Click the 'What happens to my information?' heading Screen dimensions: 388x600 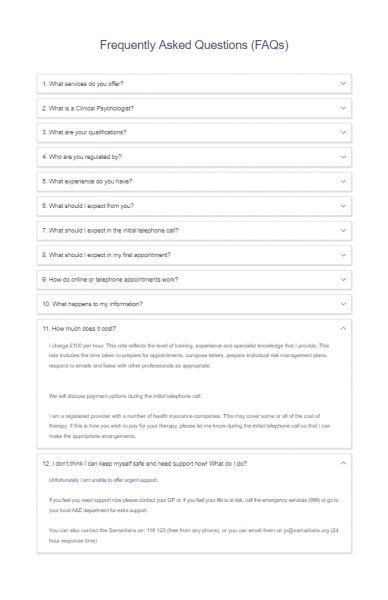point(92,304)
